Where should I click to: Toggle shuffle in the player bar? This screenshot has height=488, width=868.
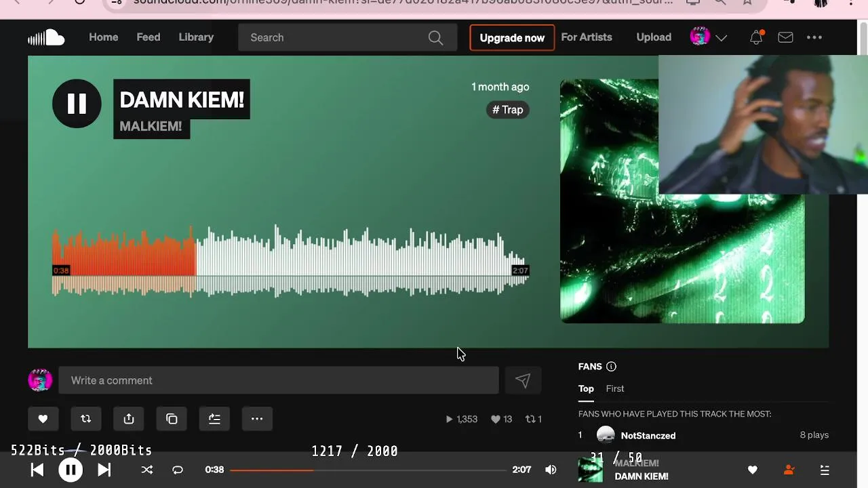point(147,470)
